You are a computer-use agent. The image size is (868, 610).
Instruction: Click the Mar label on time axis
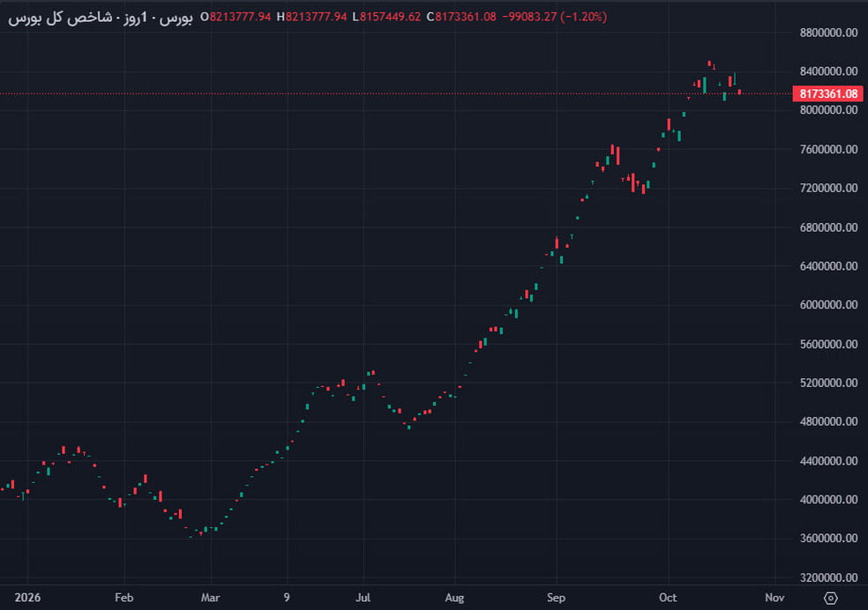[x=210, y=598]
